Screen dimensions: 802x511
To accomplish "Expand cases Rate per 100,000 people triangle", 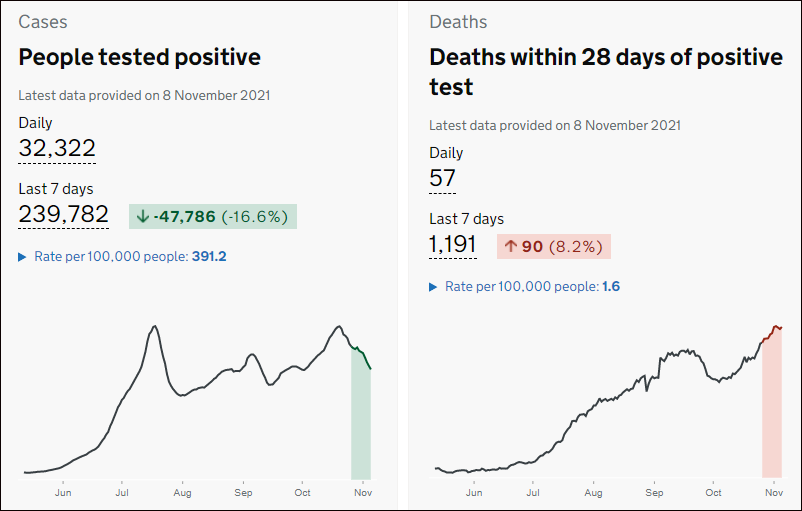I will (x=23, y=257).
